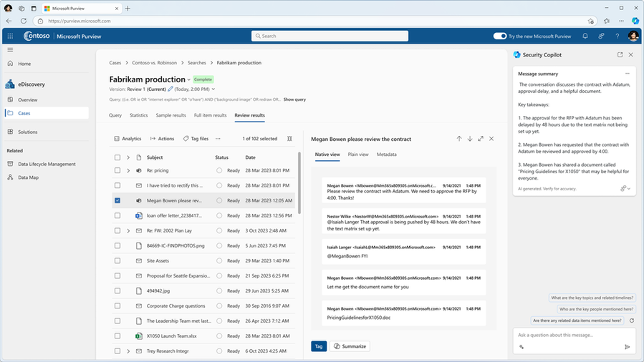The width and height of the screenshot is (644, 362).
Task: Select 'Who are the key people mentioned here?' prompt
Action: [x=596, y=309]
